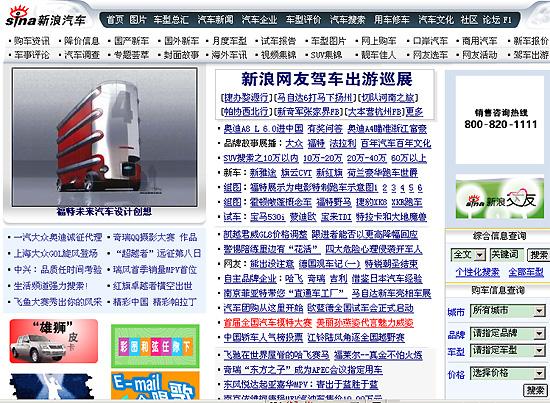Image resolution: width=550 pixels, height=403 pixels.
Task: Focus the 关键词 search input field
Action: [507, 255]
